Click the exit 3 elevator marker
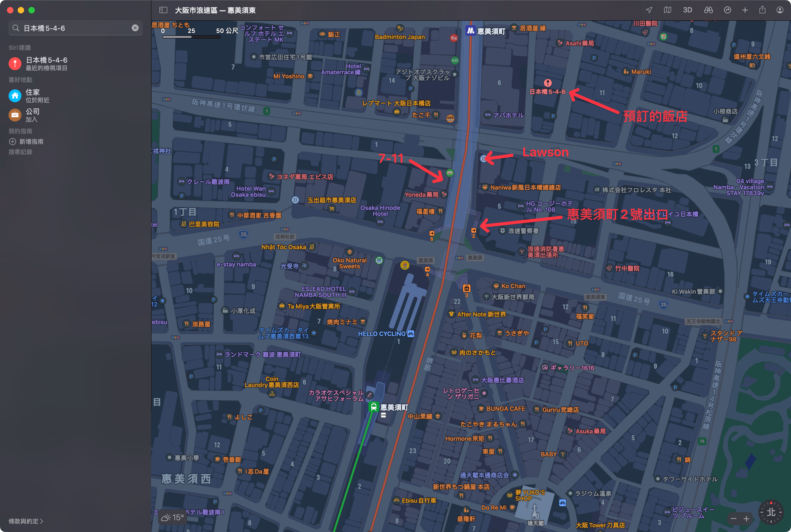The height and width of the screenshot is (532, 791). [467, 288]
